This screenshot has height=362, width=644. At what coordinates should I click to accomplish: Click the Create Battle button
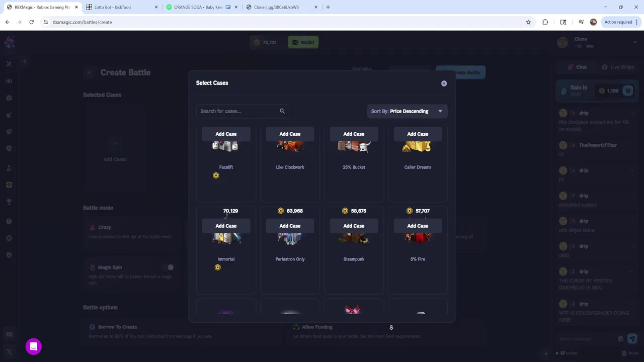(x=460, y=72)
